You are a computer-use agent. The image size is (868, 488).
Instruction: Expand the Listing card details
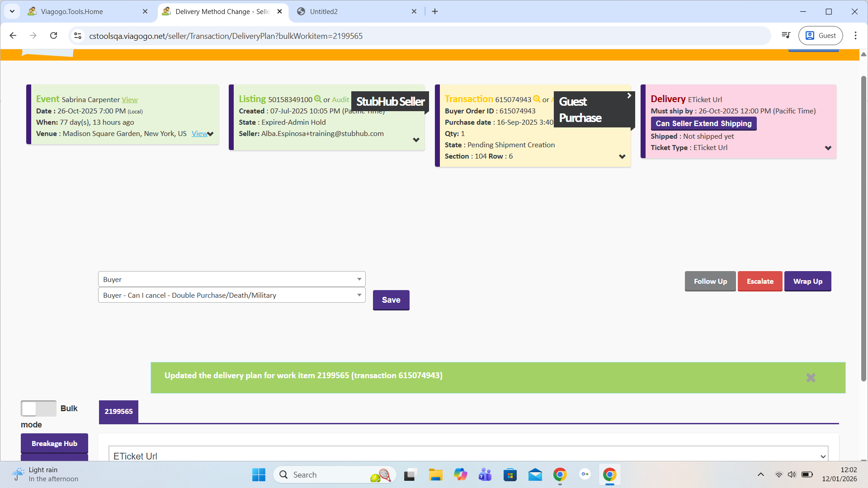(416, 140)
